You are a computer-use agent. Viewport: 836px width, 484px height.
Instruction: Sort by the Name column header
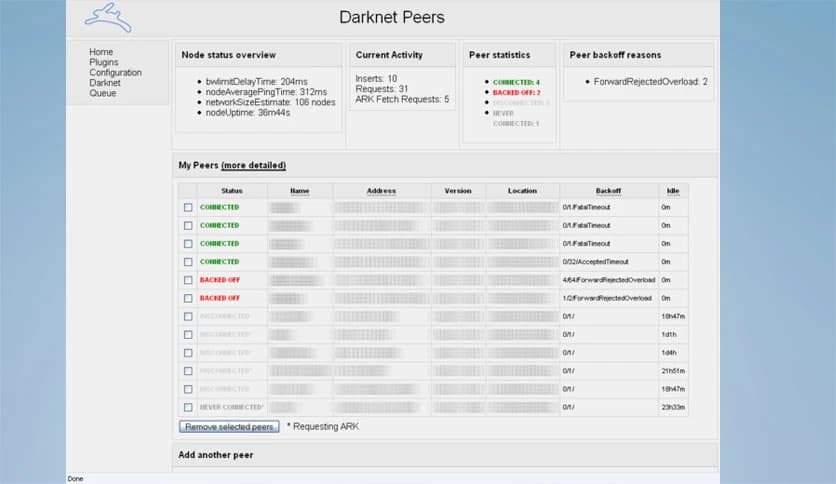(x=300, y=190)
